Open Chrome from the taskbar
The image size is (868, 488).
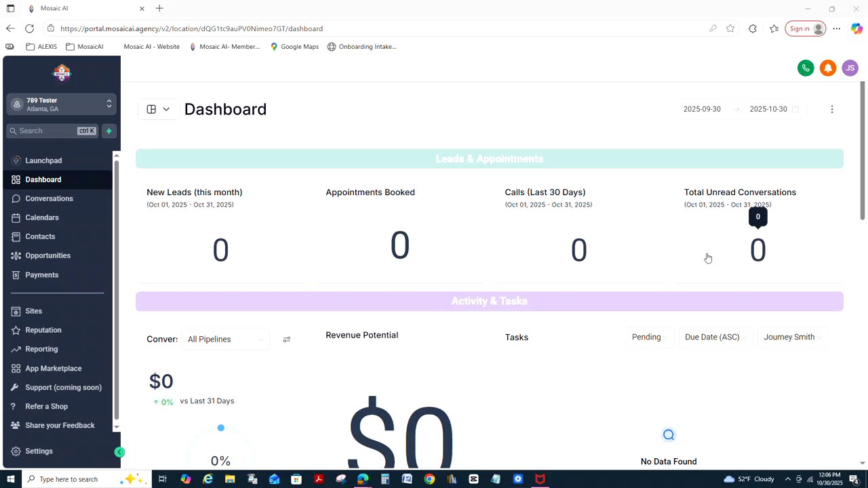(429, 479)
